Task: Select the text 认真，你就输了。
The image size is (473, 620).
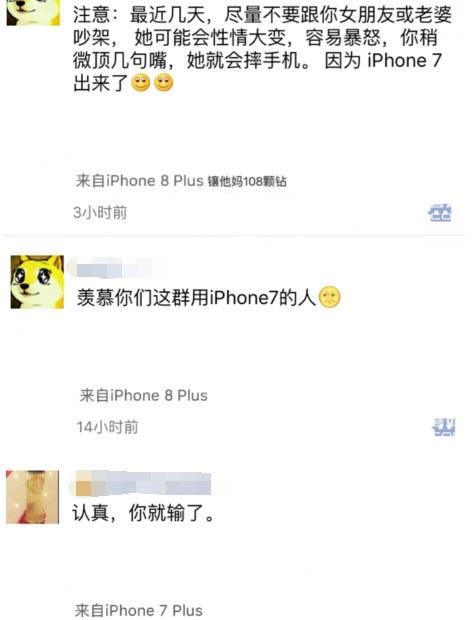Action: tap(144, 513)
